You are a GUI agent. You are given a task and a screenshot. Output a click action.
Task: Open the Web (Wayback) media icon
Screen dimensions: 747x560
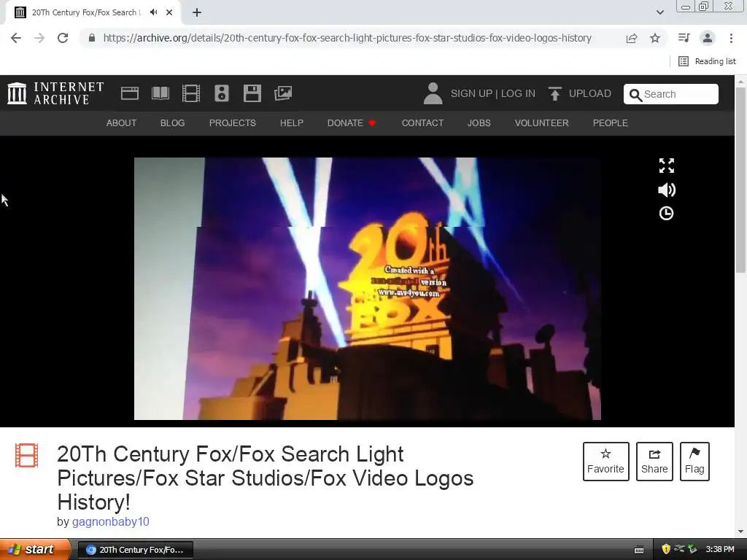pyautogui.click(x=130, y=93)
